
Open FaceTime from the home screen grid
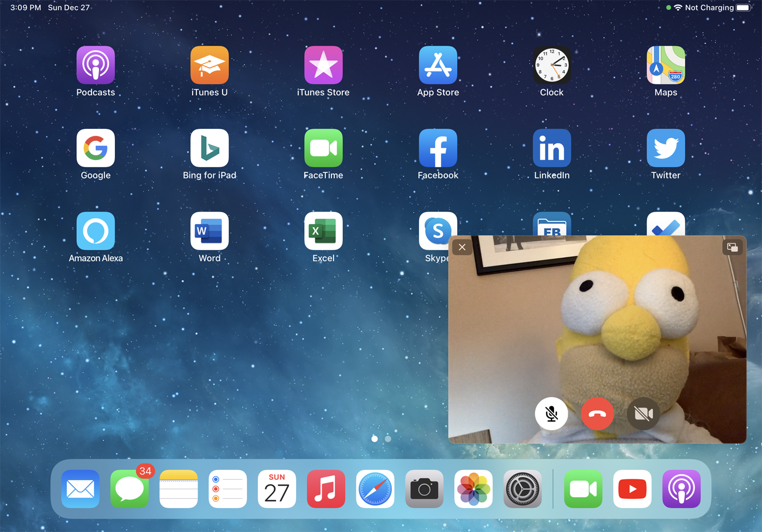[x=323, y=148]
